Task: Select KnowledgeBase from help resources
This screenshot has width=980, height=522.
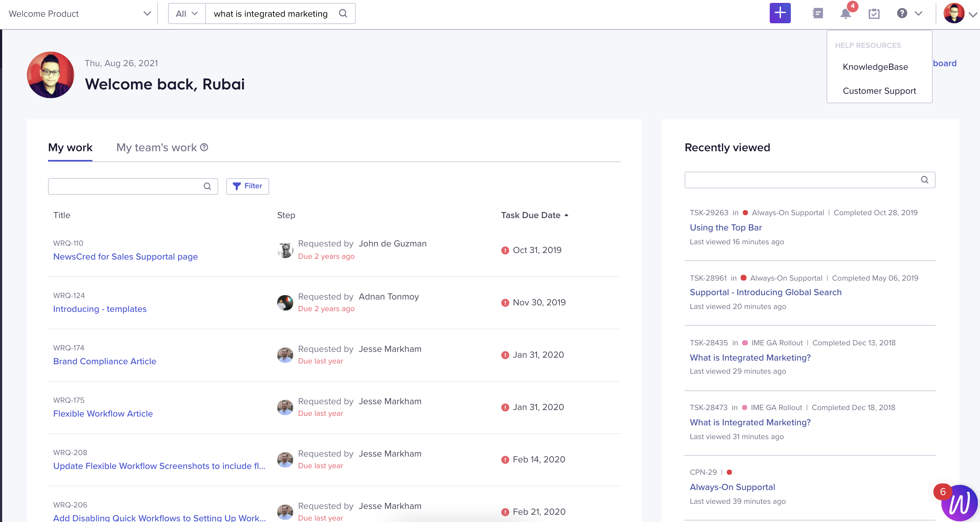Action: tap(875, 67)
